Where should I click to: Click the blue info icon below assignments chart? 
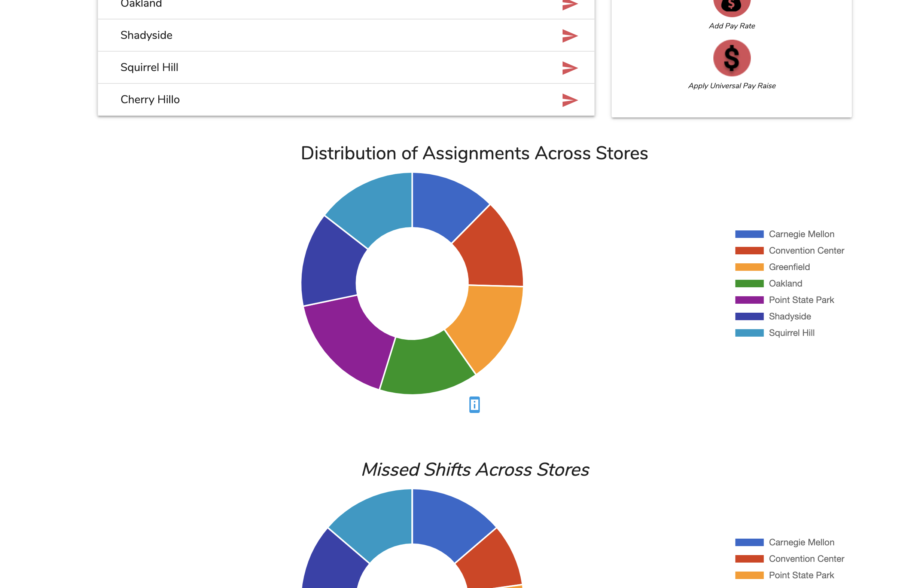474,404
